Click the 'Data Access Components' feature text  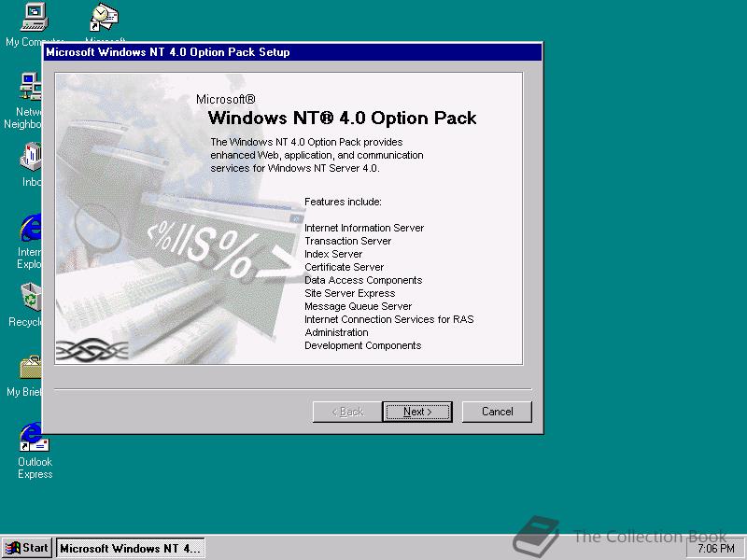pos(363,281)
